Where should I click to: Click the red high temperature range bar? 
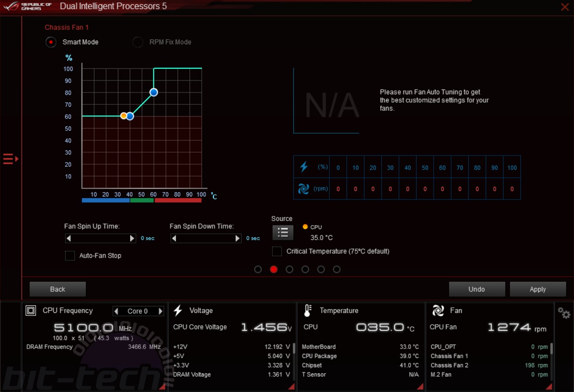(x=178, y=200)
